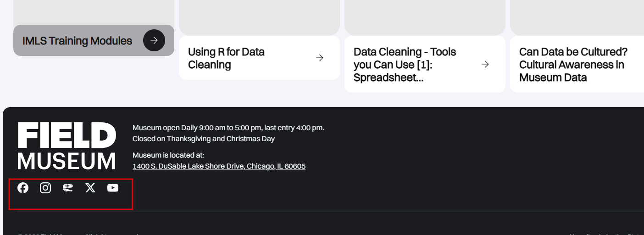This screenshot has width=644, height=235.
Task: Open the IMLS Training Modules label
Action: (77, 41)
